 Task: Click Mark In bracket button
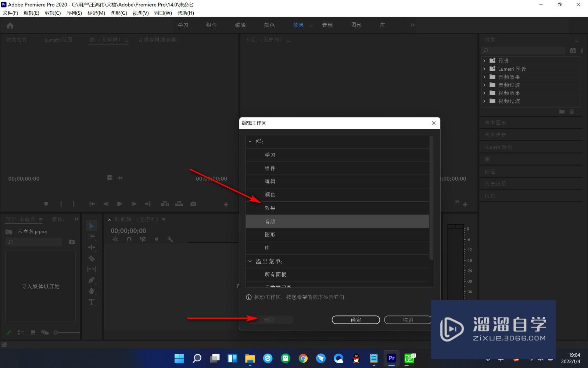pyautogui.click(x=61, y=204)
